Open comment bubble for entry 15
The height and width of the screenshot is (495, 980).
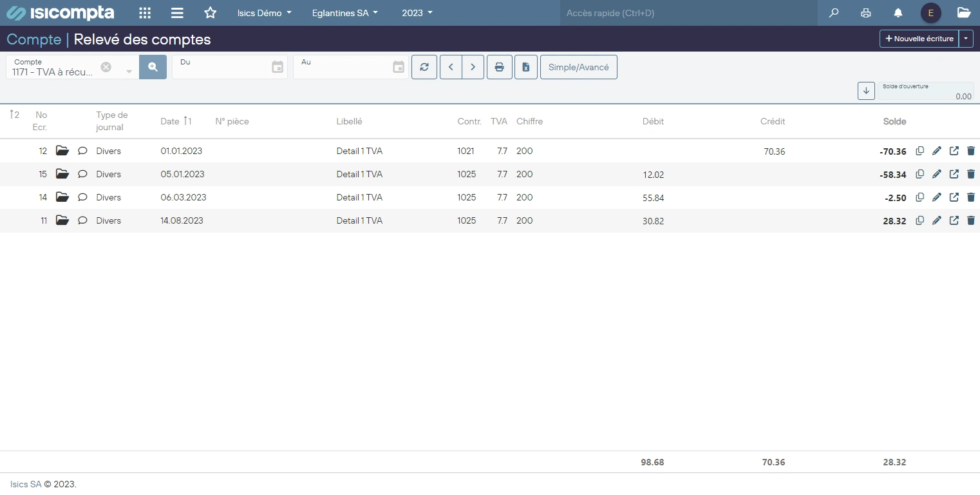[x=82, y=174]
